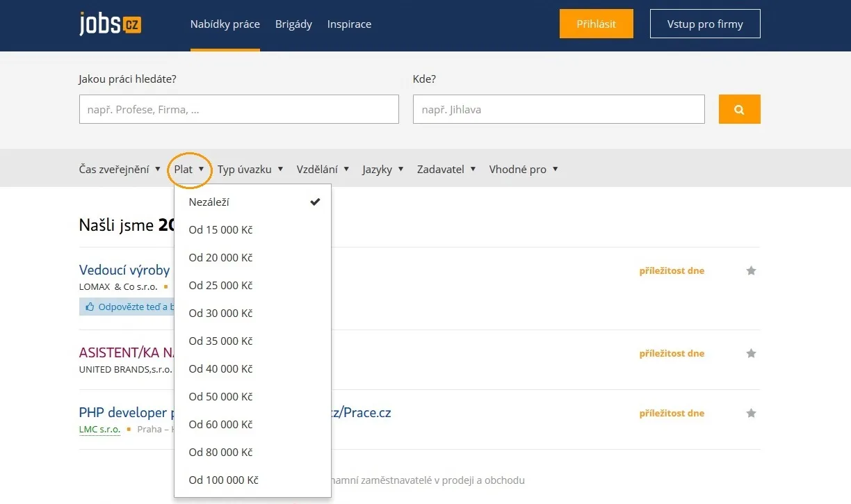851x504 pixels.
Task: Collapse the Plat salary dropdown
Action: pos(189,169)
